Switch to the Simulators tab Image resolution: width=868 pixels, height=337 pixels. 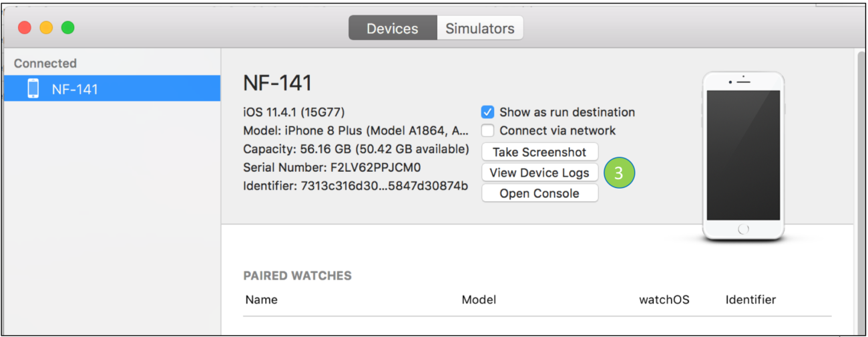[x=479, y=29]
